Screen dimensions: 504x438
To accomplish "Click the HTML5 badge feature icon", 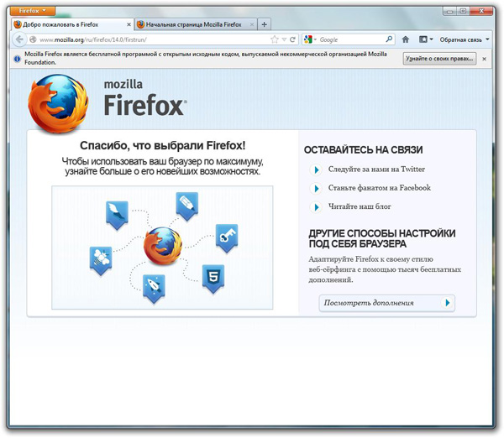I will click(213, 279).
